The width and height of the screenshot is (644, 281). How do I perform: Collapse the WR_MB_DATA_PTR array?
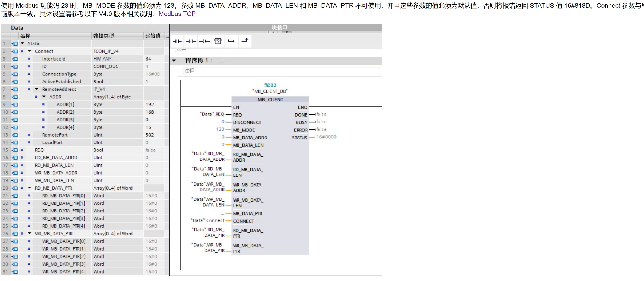click(x=30, y=234)
